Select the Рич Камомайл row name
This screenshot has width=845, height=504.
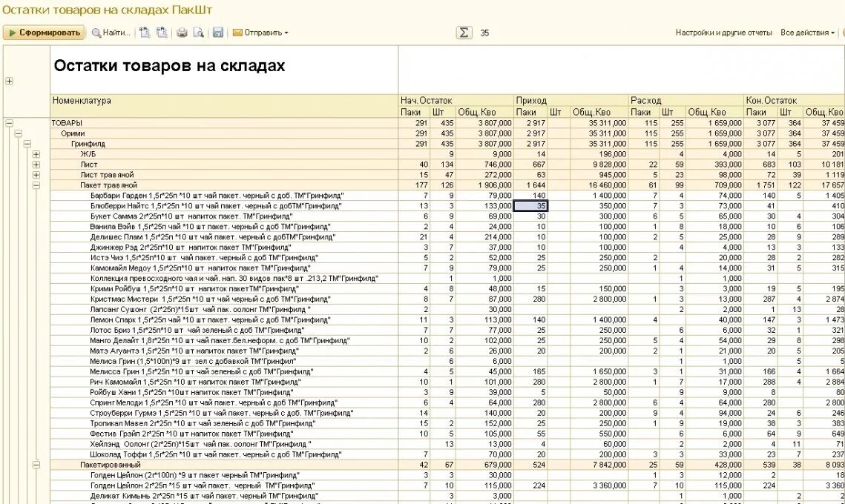(x=197, y=382)
